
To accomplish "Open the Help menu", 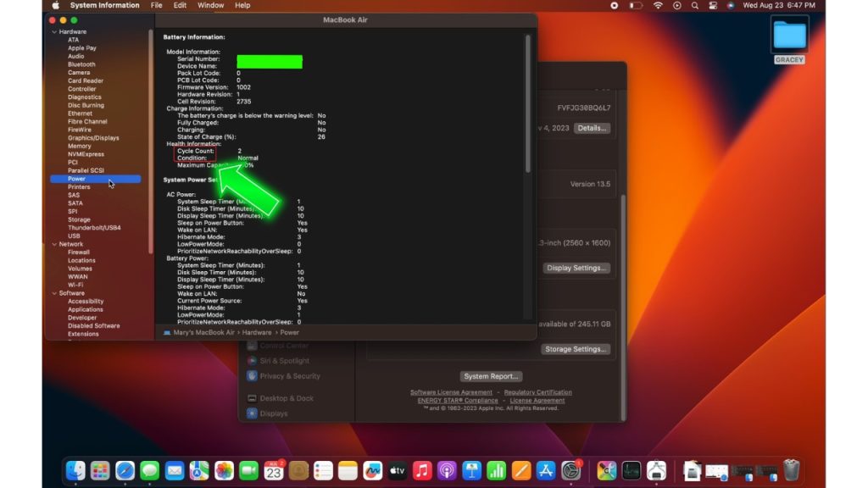I will [x=242, y=6].
